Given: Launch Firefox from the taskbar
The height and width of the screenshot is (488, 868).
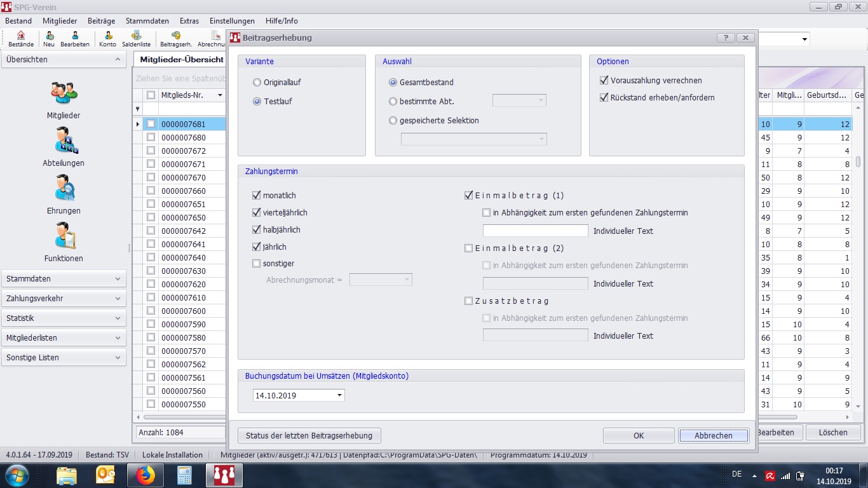Looking at the screenshot, I should coord(145,475).
